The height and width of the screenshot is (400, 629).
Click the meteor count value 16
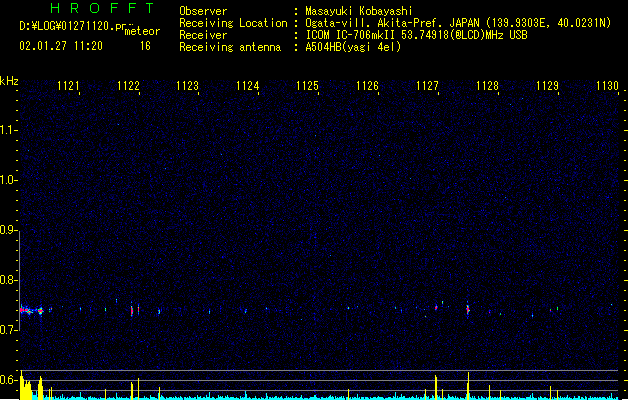click(x=145, y=46)
